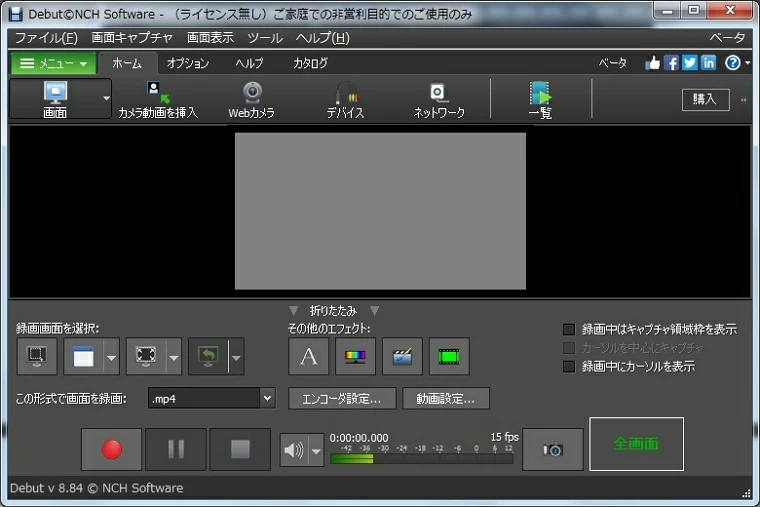
Task: Expand the speaker volume dropdown arrow
Action: (316, 451)
